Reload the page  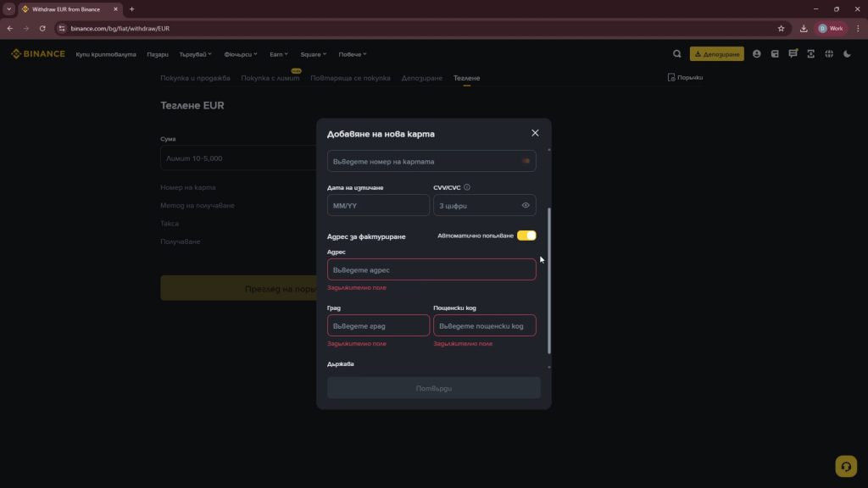click(x=42, y=28)
